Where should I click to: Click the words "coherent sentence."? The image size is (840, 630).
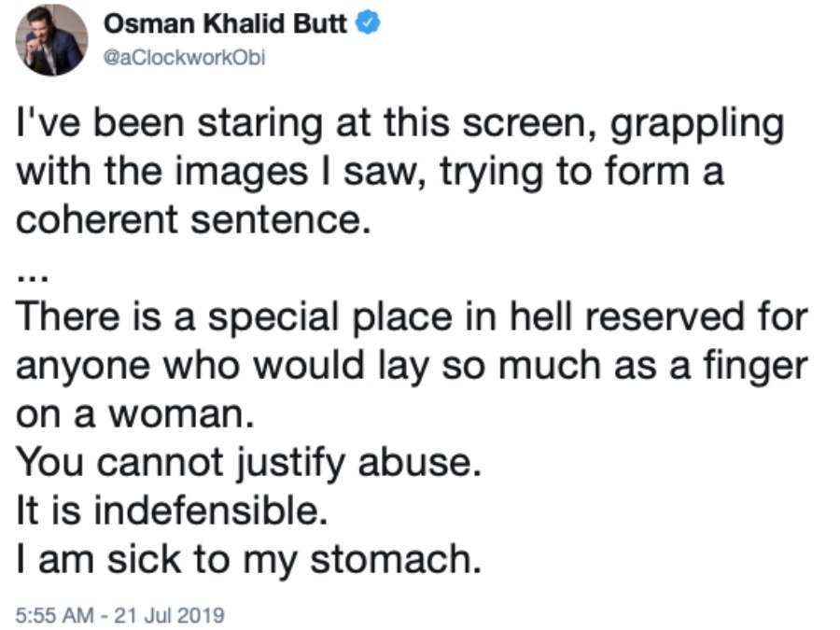pos(193,219)
